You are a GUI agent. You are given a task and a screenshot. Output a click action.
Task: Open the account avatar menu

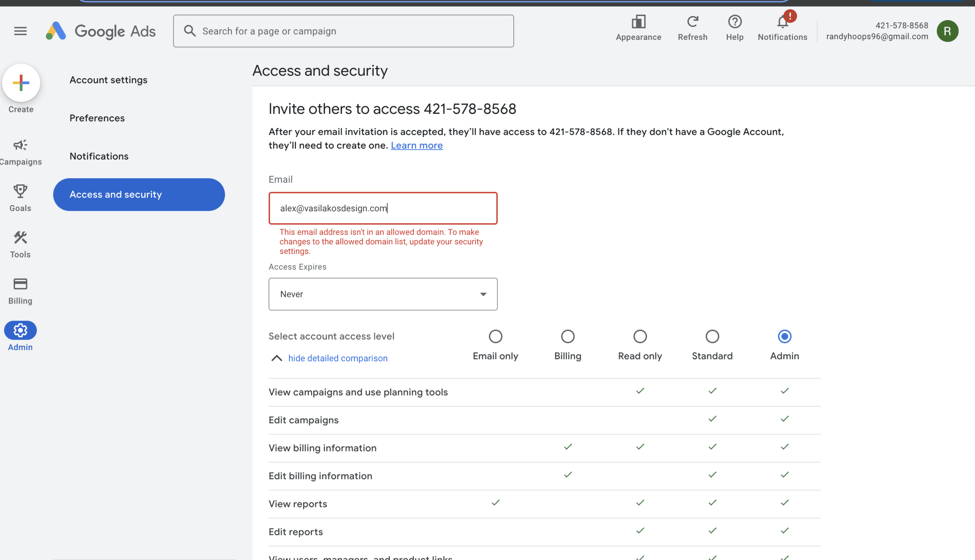(x=947, y=31)
